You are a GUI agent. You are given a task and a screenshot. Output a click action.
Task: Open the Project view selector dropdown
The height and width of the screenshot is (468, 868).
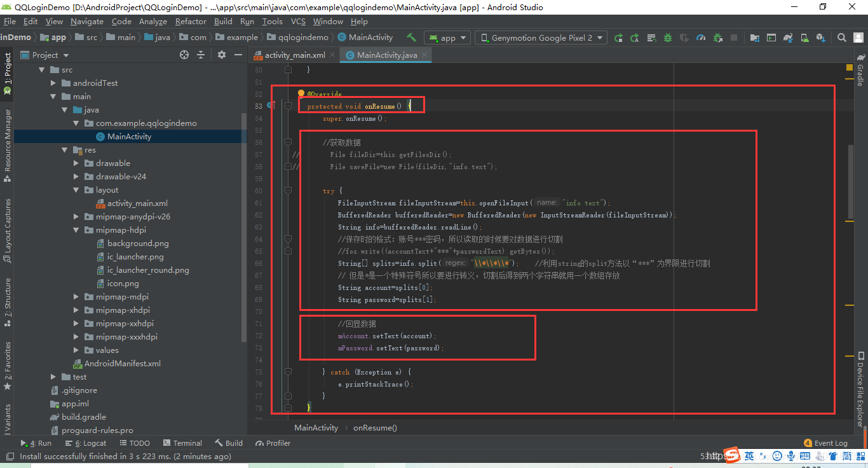point(46,55)
